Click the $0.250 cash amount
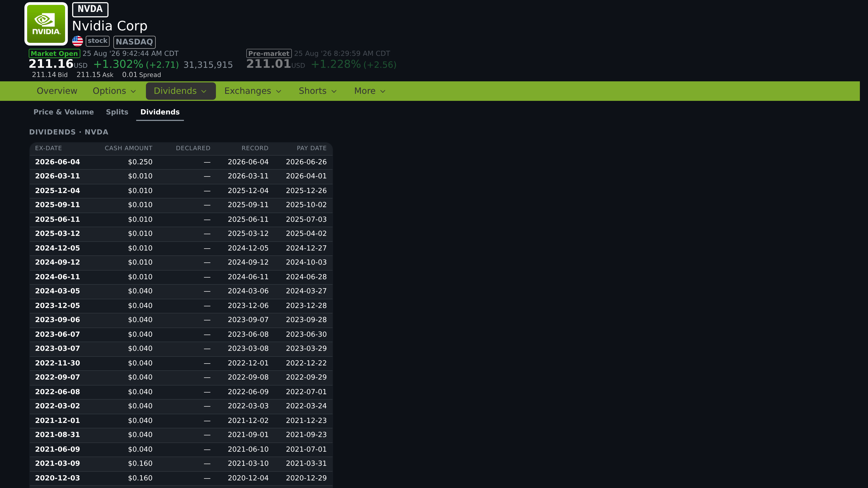 tap(140, 162)
